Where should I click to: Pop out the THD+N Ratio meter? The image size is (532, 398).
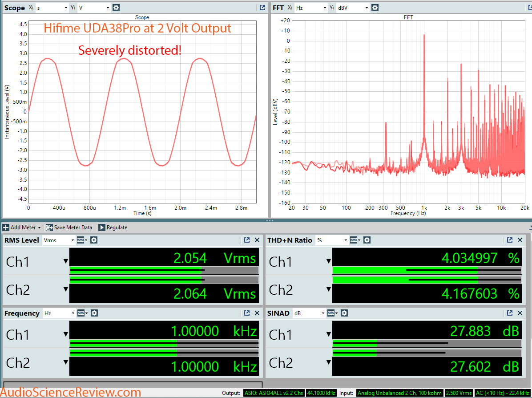pyautogui.click(x=510, y=240)
